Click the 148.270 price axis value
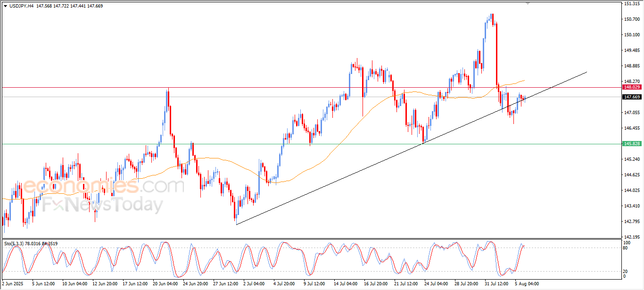 tap(631, 82)
